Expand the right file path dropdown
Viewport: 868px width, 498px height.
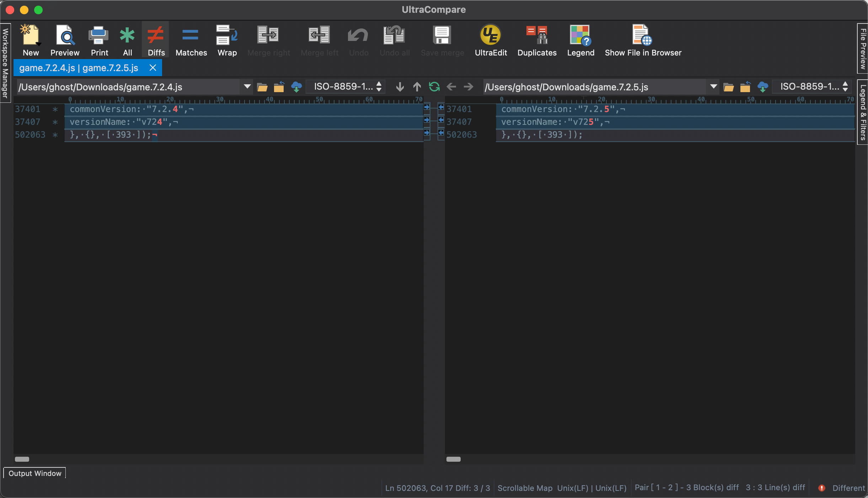713,87
